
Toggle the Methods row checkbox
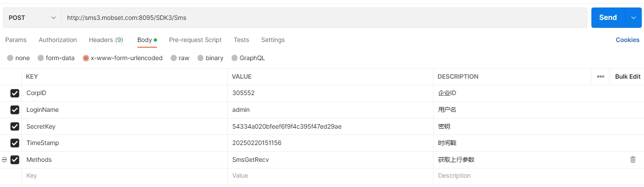click(15, 160)
